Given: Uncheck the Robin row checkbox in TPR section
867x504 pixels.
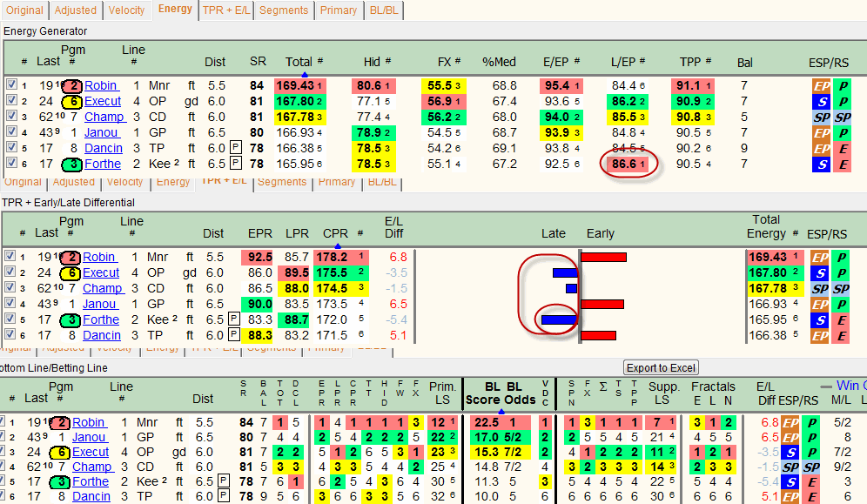Looking at the screenshot, I should [10, 256].
